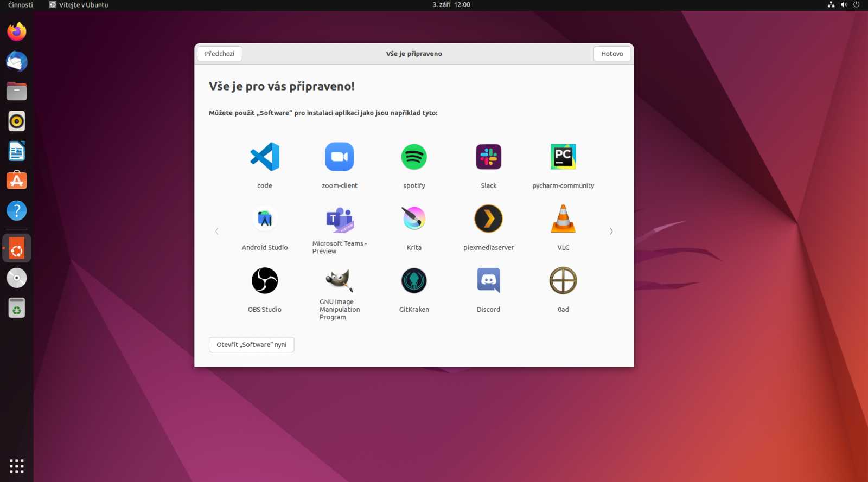This screenshot has height=482, width=868.
Task: Launch Firefox from the dock
Action: [x=17, y=31]
